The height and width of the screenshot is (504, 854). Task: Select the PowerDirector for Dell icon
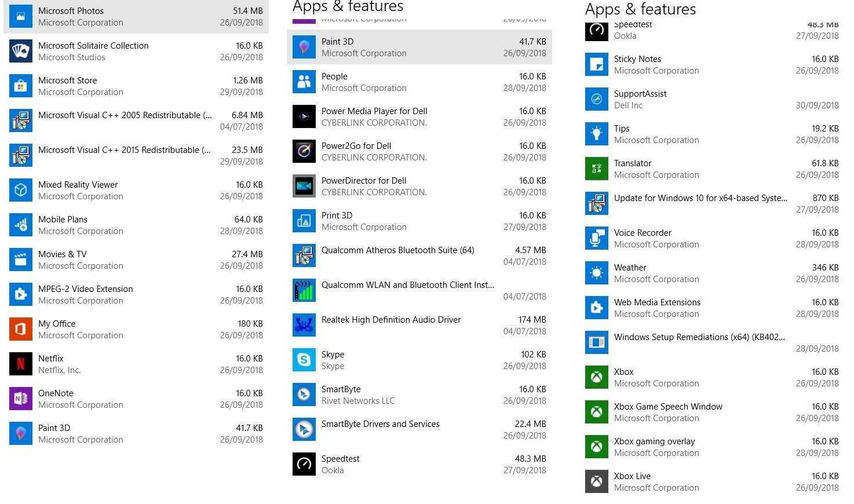pos(304,186)
